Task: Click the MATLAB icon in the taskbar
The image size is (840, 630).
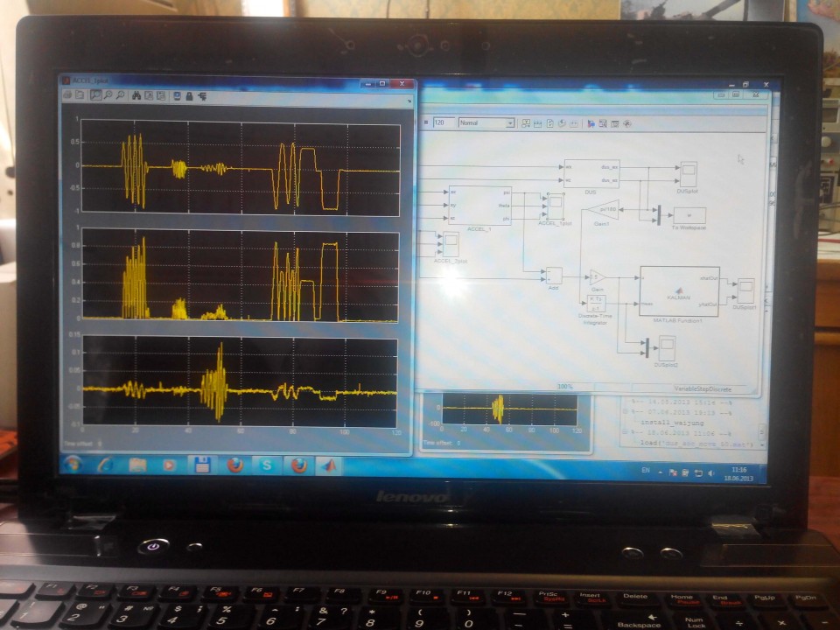Action: pyautogui.click(x=327, y=465)
